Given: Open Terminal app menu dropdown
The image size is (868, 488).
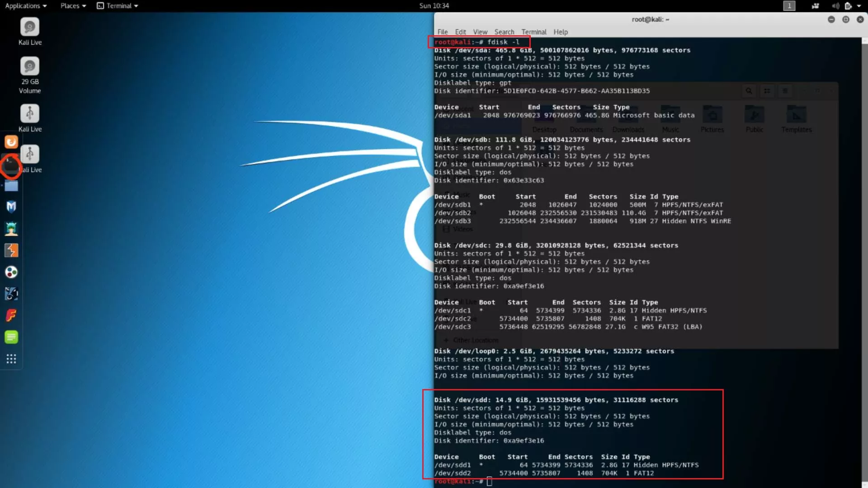Looking at the screenshot, I should click(118, 6).
